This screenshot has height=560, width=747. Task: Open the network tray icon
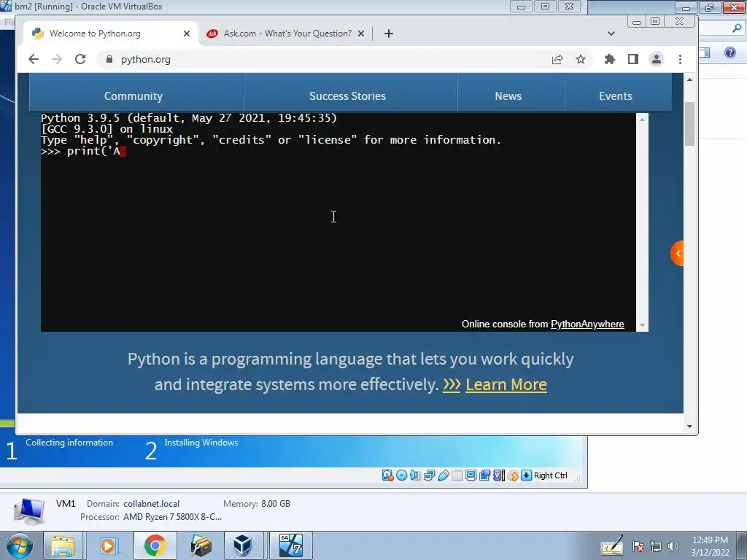pos(656,546)
